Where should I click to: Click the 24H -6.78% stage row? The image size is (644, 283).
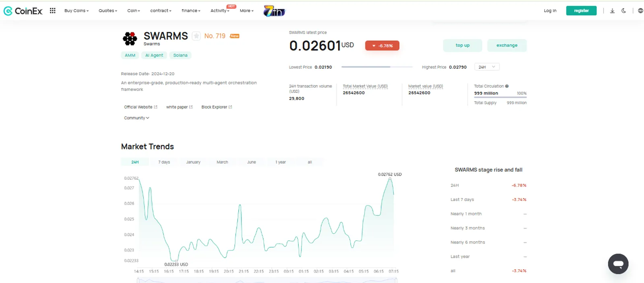pos(488,185)
